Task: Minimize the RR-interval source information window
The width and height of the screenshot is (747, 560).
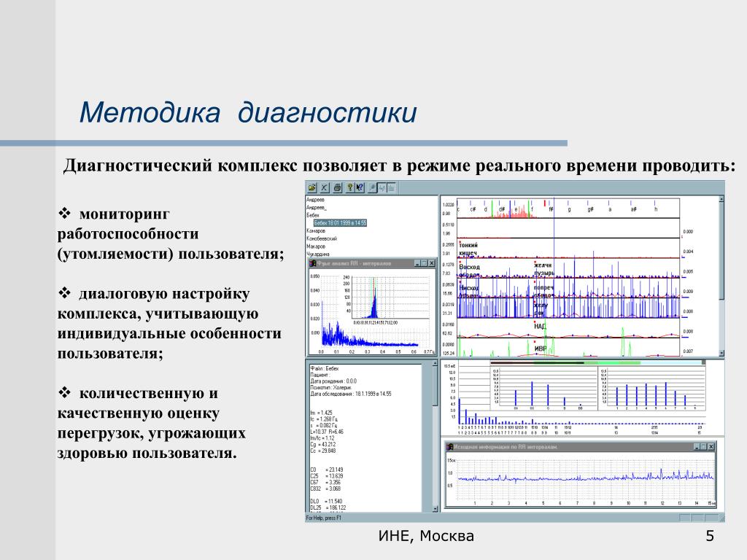Action: point(697,447)
